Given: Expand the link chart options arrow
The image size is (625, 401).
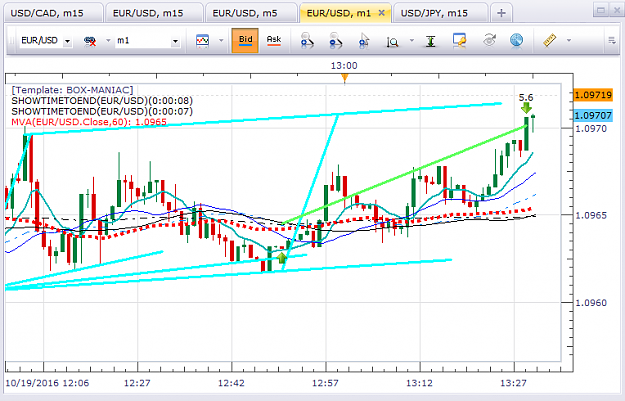Looking at the screenshot, I should (x=108, y=41).
